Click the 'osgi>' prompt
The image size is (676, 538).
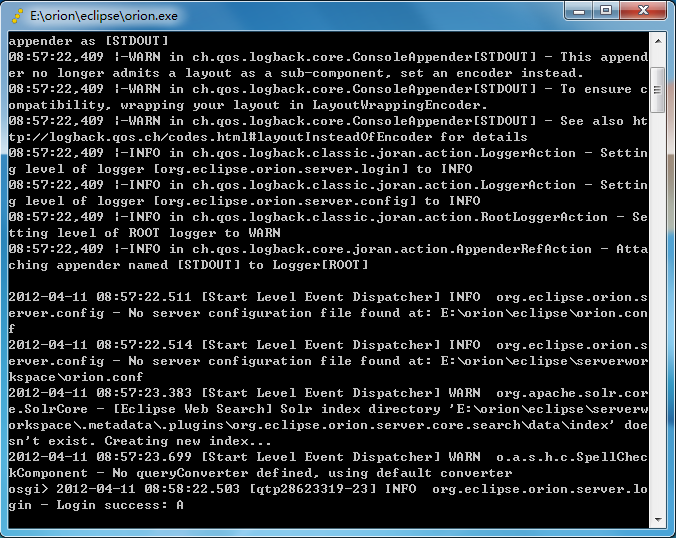28,489
